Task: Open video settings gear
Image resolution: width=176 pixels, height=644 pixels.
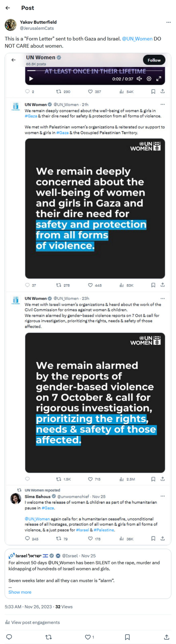Action: [x=149, y=79]
